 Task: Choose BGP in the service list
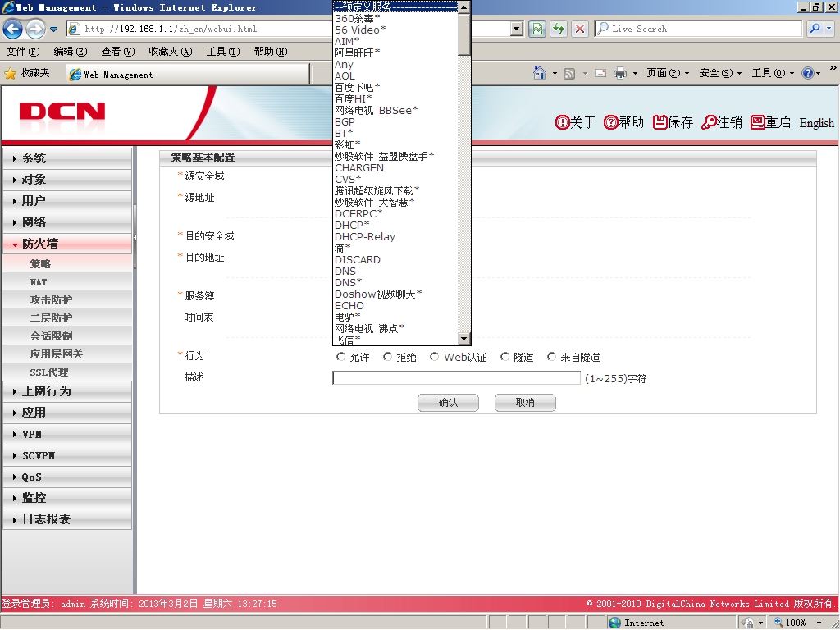[395, 121]
